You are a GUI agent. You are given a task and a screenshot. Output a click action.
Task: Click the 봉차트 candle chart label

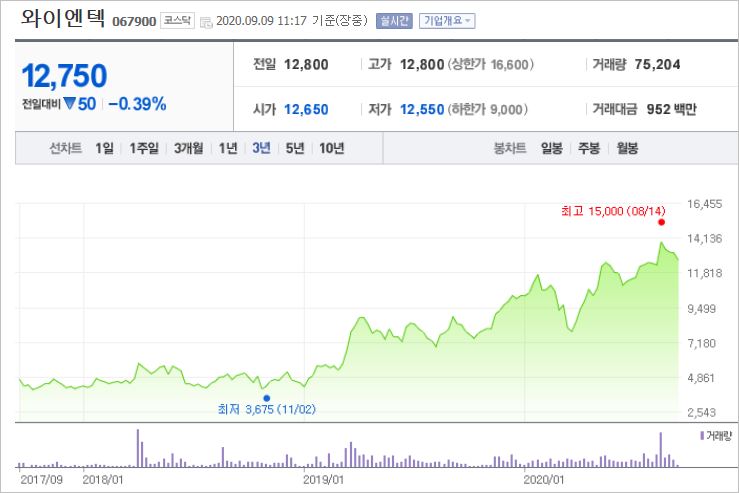coord(509,148)
